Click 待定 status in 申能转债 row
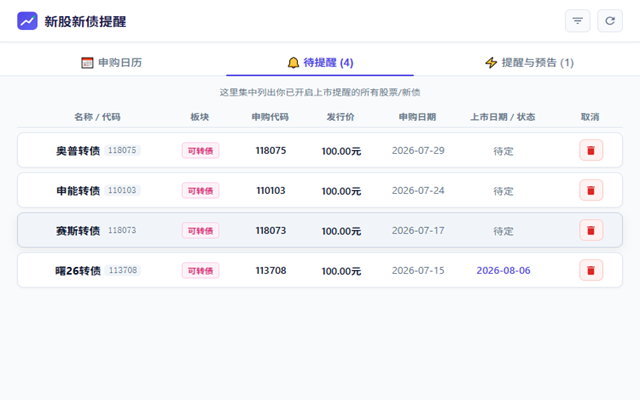 [x=503, y=191]
